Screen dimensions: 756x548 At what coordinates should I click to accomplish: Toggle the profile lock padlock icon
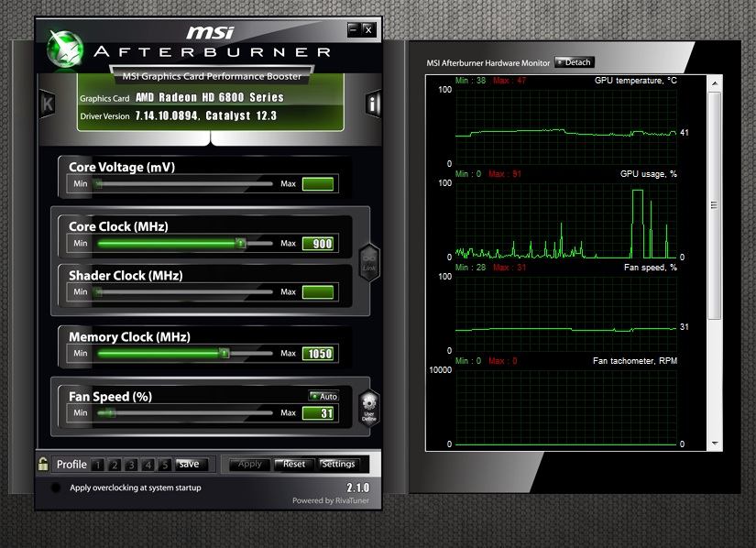point(43,464)
